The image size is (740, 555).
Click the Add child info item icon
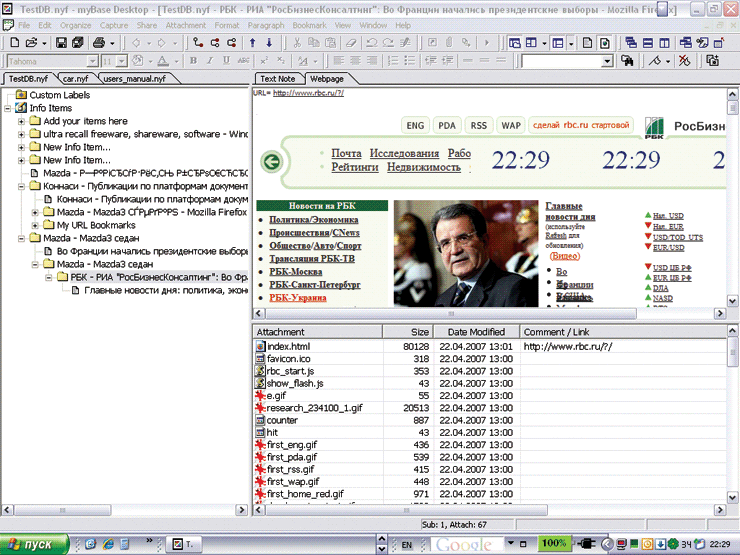(x=198, y=43)
